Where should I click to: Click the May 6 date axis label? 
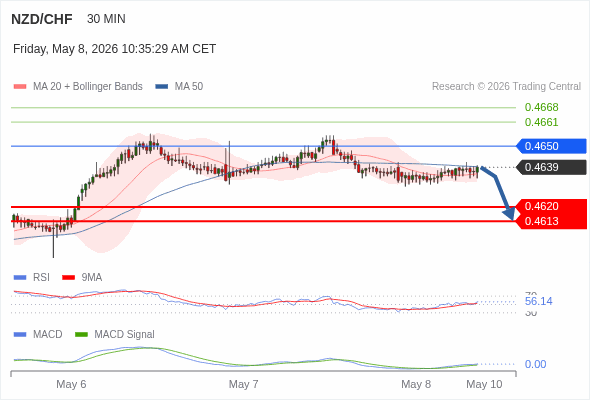pos(71,384)
